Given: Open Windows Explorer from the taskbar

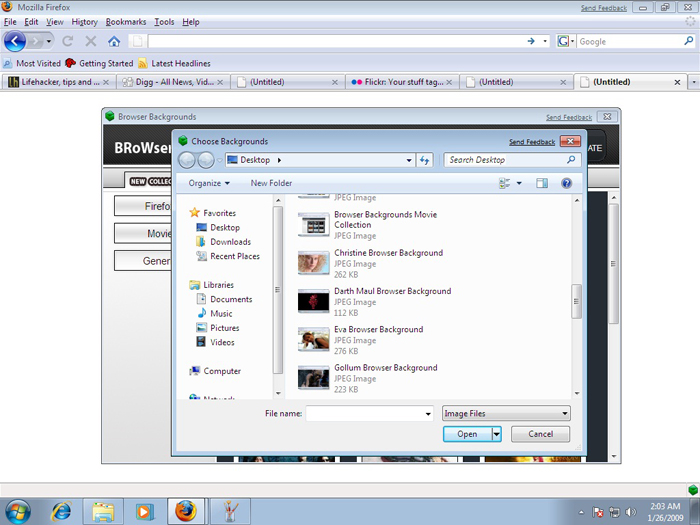Looking at the screenshot, I should [x=103, y=512].
